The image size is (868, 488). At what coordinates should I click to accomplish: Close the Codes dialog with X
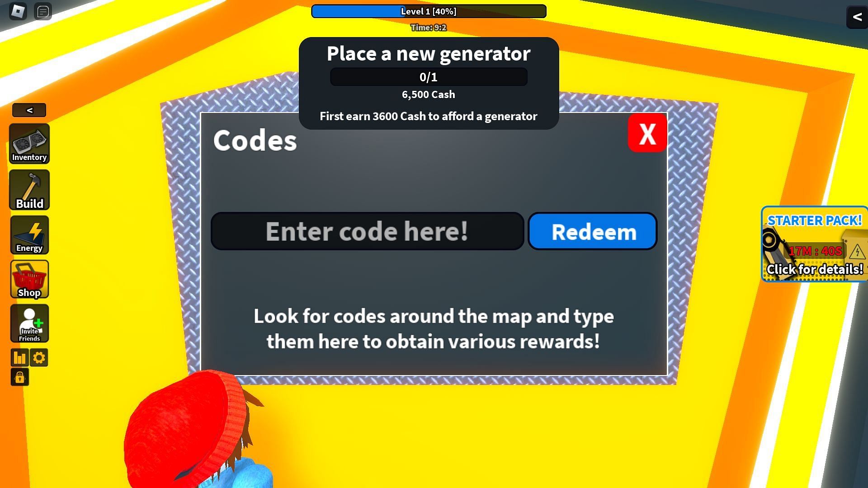coord(646,134)
